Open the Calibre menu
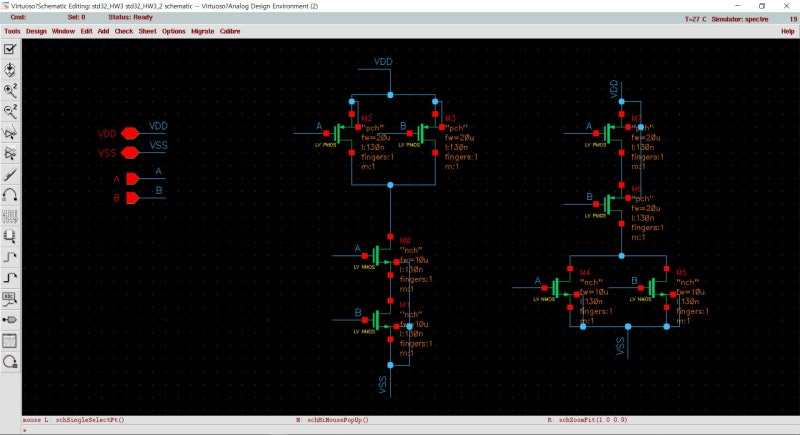Image resolution: width=800 pixels, height=435 pixels. click(229, 31)
